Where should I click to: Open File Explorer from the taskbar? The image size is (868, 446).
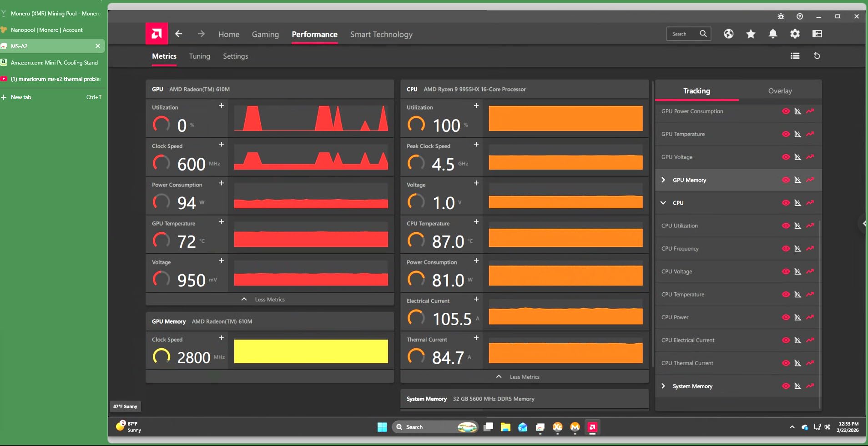point(505,427)
